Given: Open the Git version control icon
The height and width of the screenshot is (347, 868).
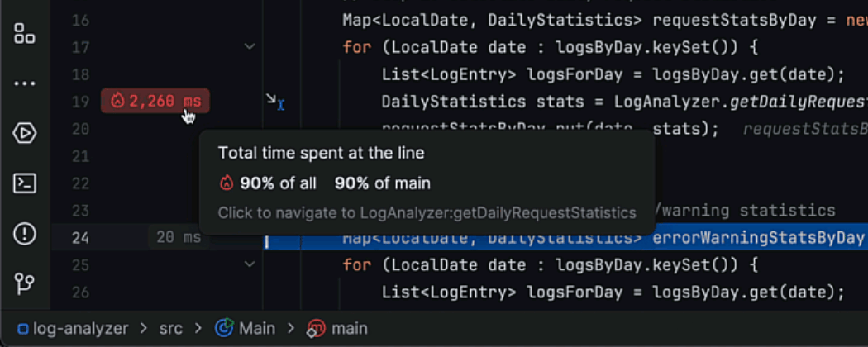Looking at the screenshot, I should [x=25, y=284].
